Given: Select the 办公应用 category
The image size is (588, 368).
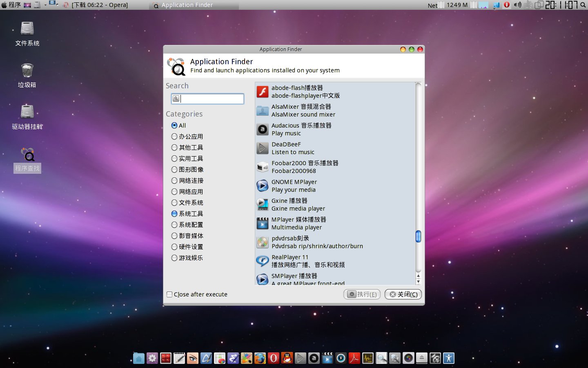Looking at the screenshot, I should coord(187,137).
